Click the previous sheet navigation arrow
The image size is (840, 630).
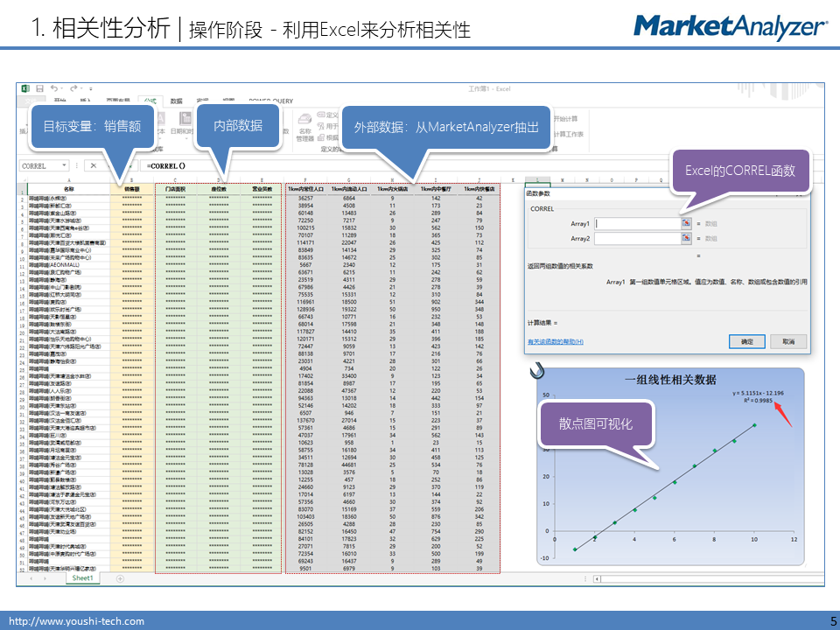pyautogui.click(x=31, y=578)
